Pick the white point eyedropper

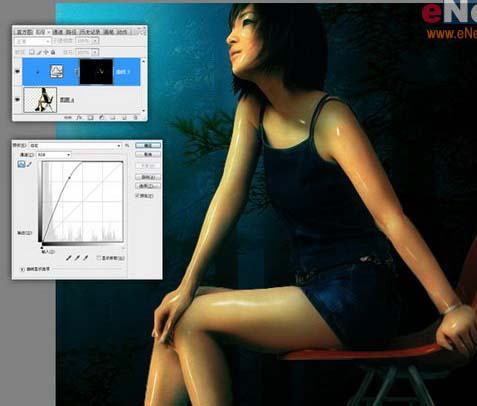[x=85, y=258]
